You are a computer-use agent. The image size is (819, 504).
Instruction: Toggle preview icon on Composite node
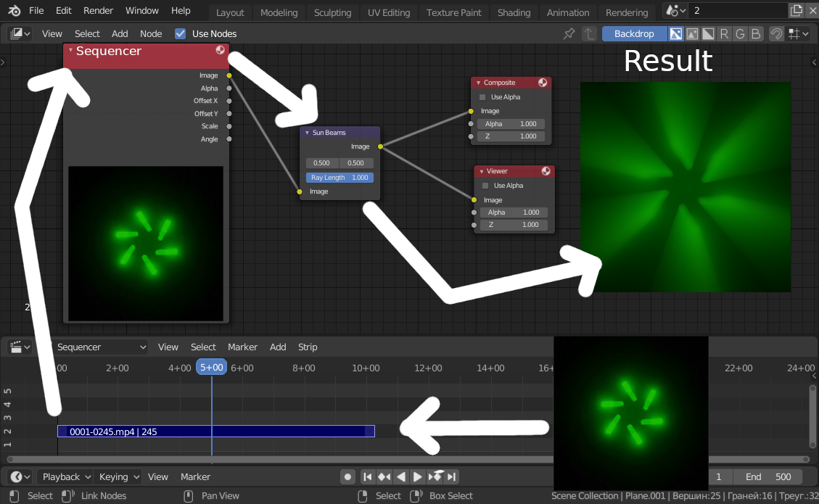pyautogui.click(x=543, y=83)
